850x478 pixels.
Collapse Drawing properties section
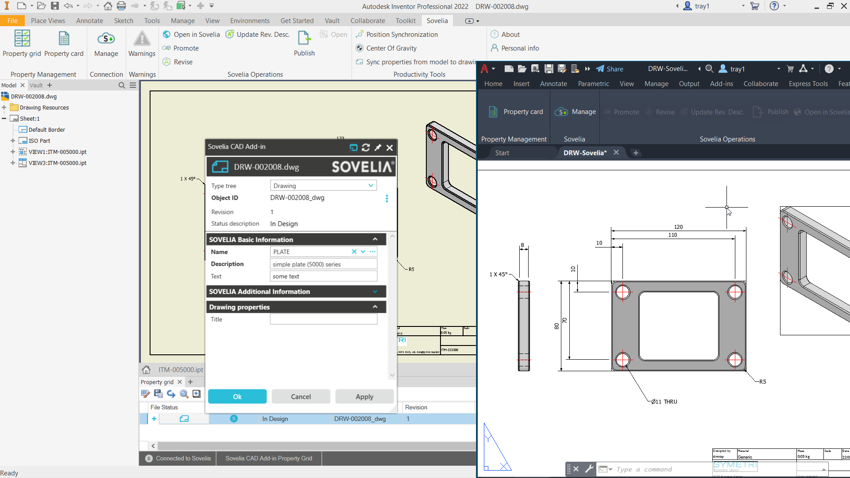coord(375,307)
